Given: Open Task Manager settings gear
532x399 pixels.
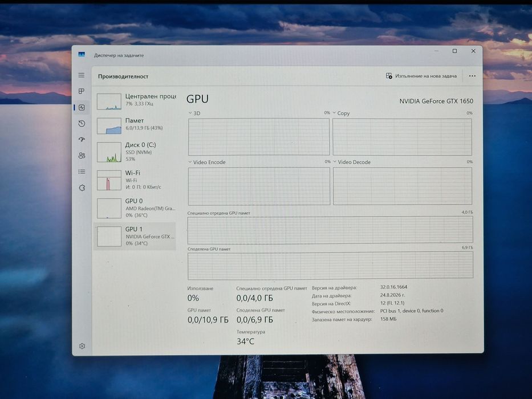Looking at the screenshot, I should pyautogui.click(x=82, y=346).
